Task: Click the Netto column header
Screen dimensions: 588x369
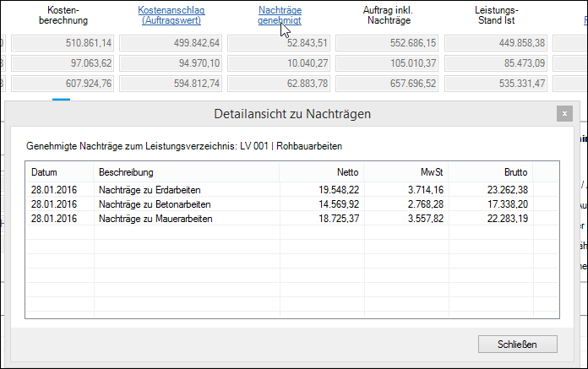Action: pyautogui.click(x=321, y=172)
